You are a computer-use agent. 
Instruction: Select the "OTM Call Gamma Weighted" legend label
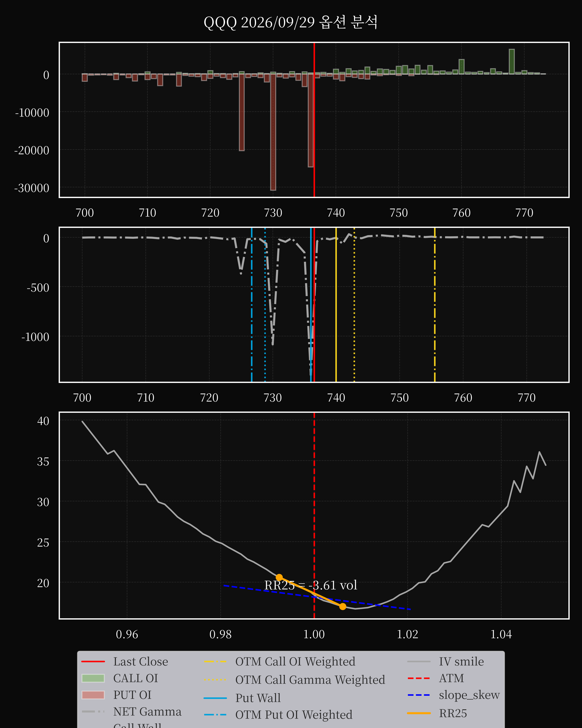[x=310, y=680]
